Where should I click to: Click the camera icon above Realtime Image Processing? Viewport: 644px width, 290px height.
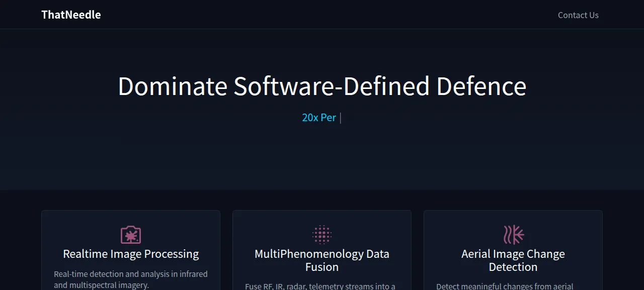(x=131, y=235)
